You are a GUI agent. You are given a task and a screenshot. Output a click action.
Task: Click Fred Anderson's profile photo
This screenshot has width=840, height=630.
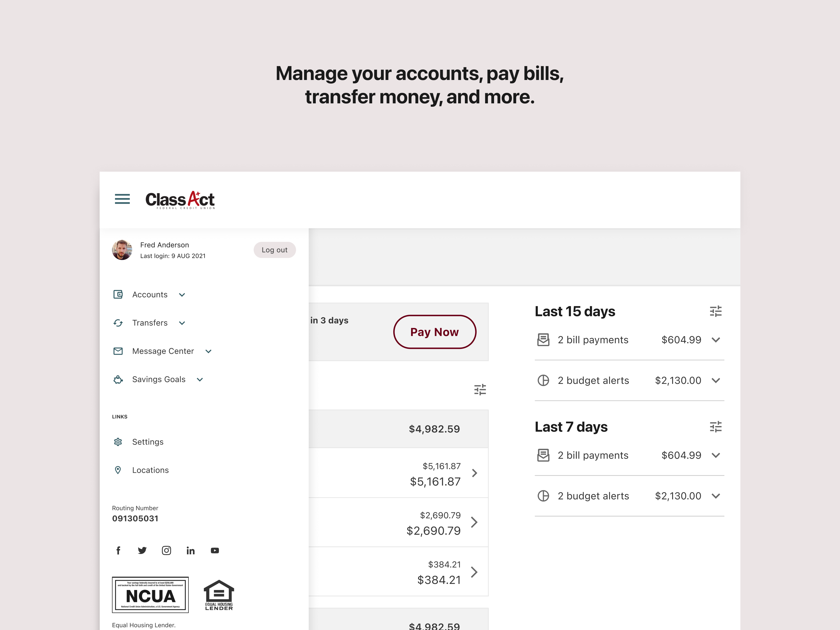click(x=122, y=250)
